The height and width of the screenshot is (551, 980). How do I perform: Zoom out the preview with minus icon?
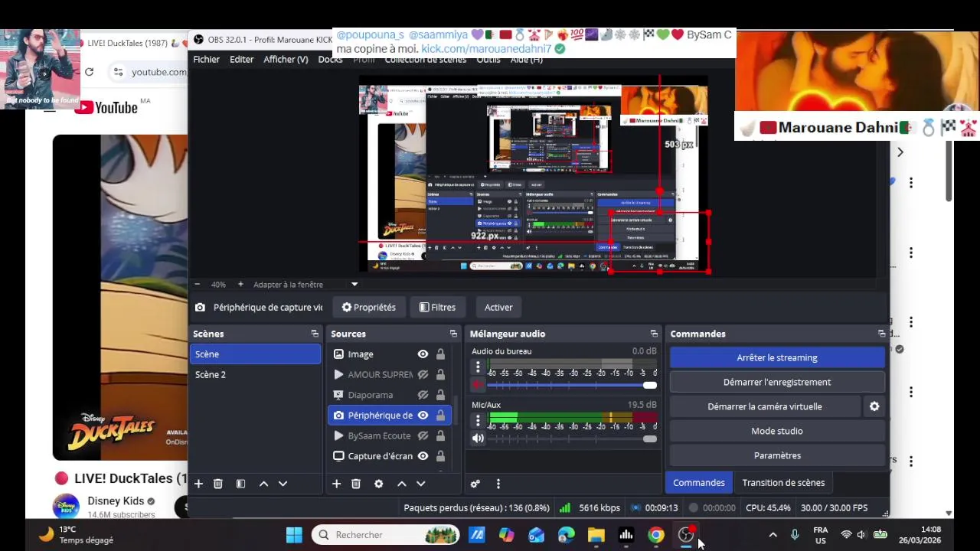pyautogui.click(x=197, y=284)
